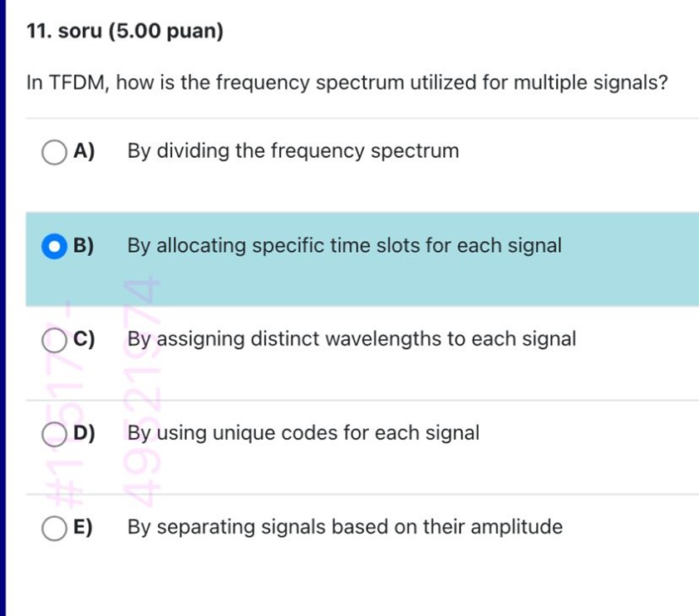Image resolution: width=699 pixels, height=616 pixels.
Task: Click the bold label 'A)'
Action: pyautogui.click(x=84, y=151)
